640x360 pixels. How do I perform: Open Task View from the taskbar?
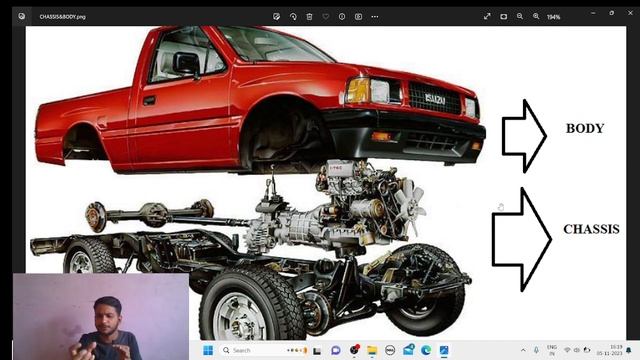click(317, 351)
